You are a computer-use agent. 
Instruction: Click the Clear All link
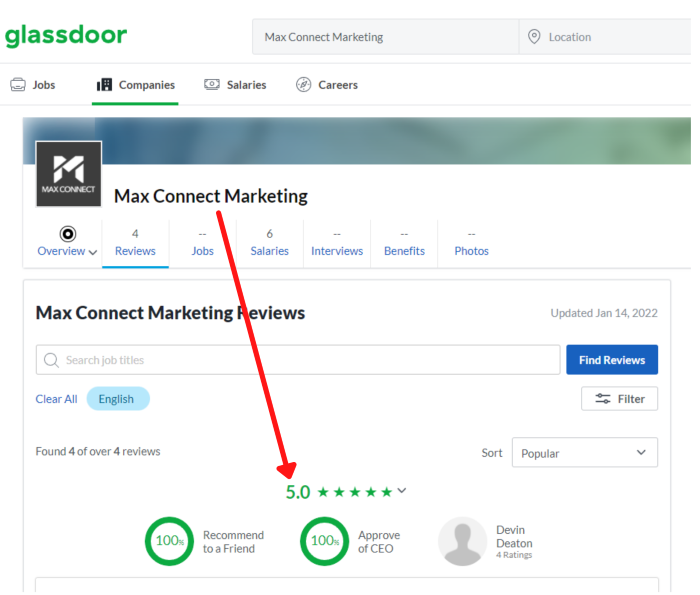point(56,399)
